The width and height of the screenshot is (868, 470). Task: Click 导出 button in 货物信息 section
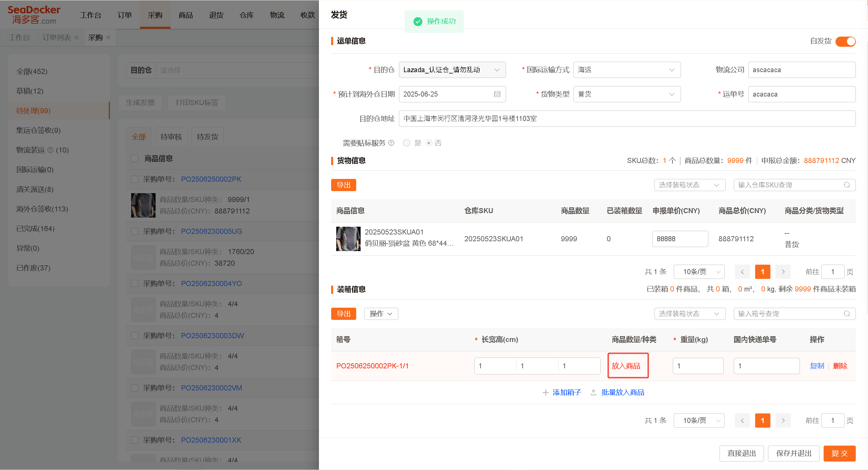tap(343, 185)
